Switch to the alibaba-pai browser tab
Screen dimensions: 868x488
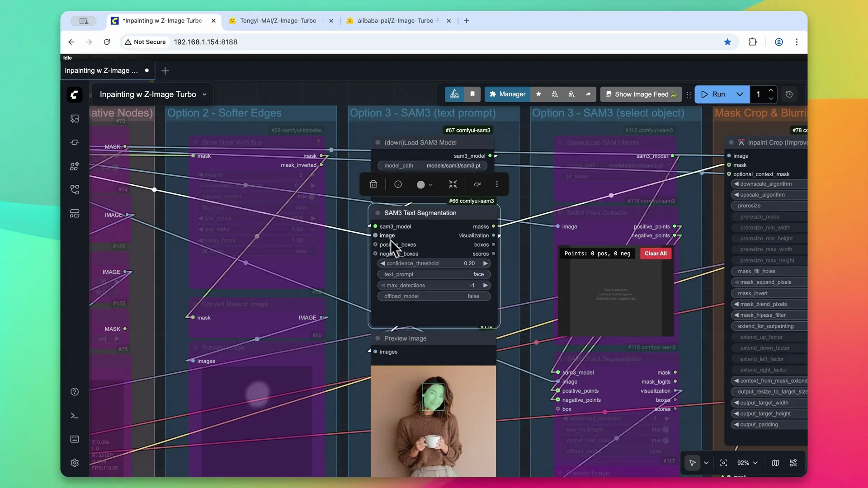click(x=396, y=21)
